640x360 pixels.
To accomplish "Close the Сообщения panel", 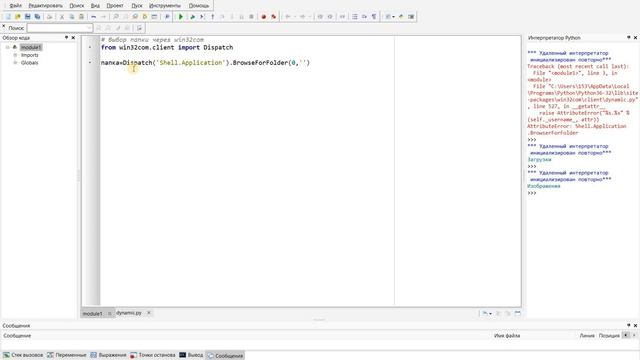I will 635,325.
